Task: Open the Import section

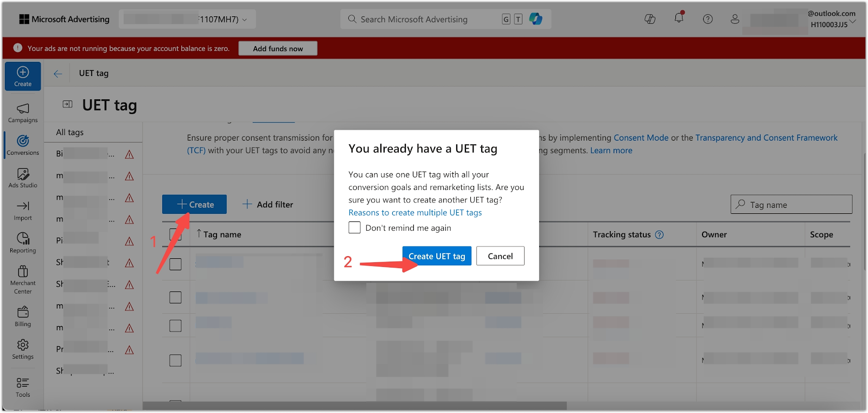Action: 23,211
